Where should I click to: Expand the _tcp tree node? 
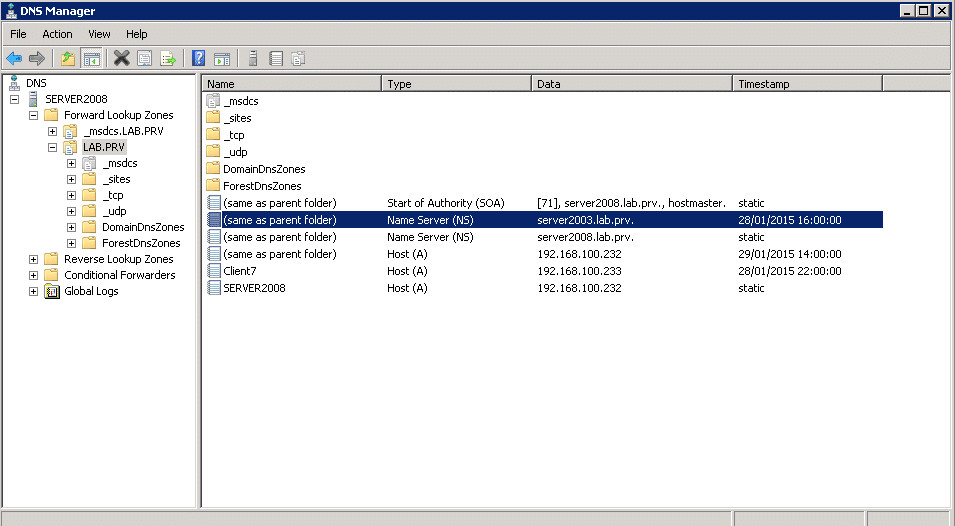[71, 195]
